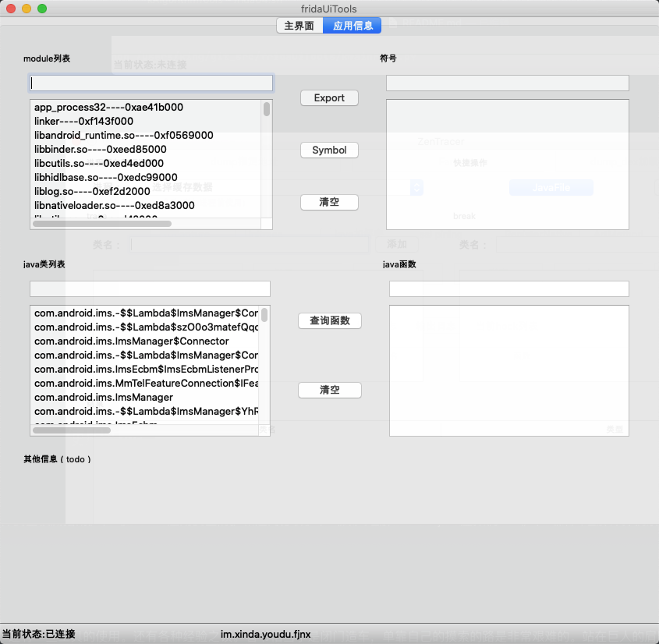Click the im.xinda.youdu.fjnx package name
This screenshot has height=644, width=659.
(266, 634)
